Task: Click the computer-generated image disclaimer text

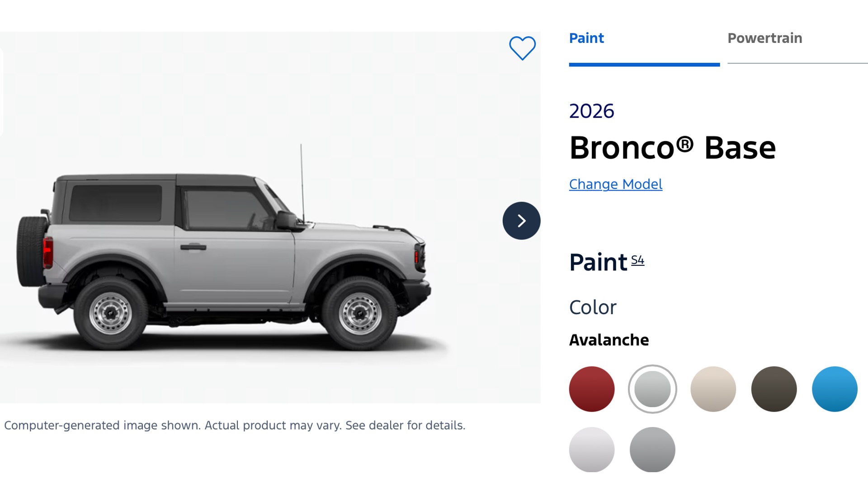Action: (x=235, y=426)
